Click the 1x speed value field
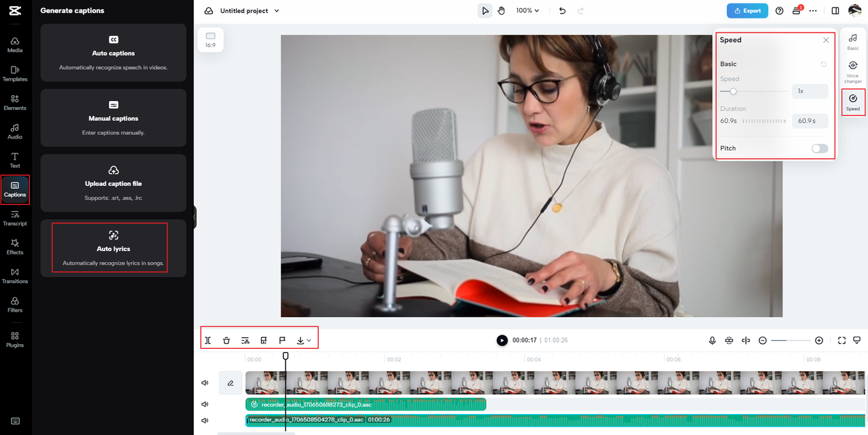 pos(810,91)
